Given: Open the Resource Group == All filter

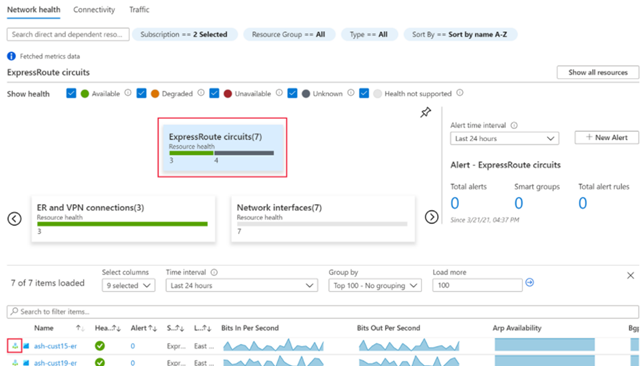Looking at the screenshot, I should point(289,34).
